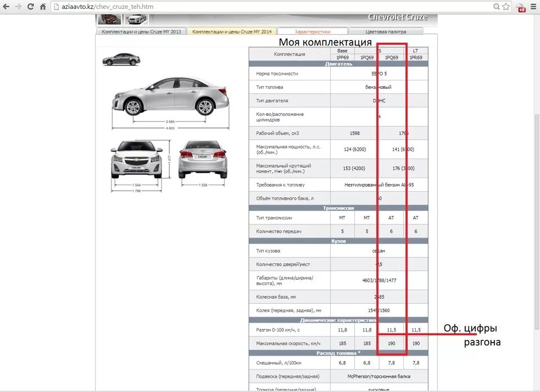Viewport: 540px width, 392px height.
Task: Click the small grey Cruze image
Action: point(121,59)
